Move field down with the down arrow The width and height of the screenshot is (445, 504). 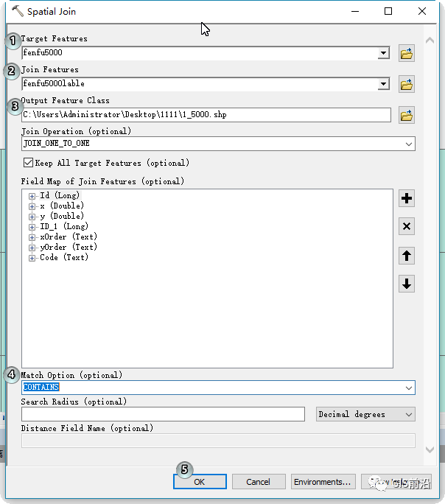pos(407,284)
